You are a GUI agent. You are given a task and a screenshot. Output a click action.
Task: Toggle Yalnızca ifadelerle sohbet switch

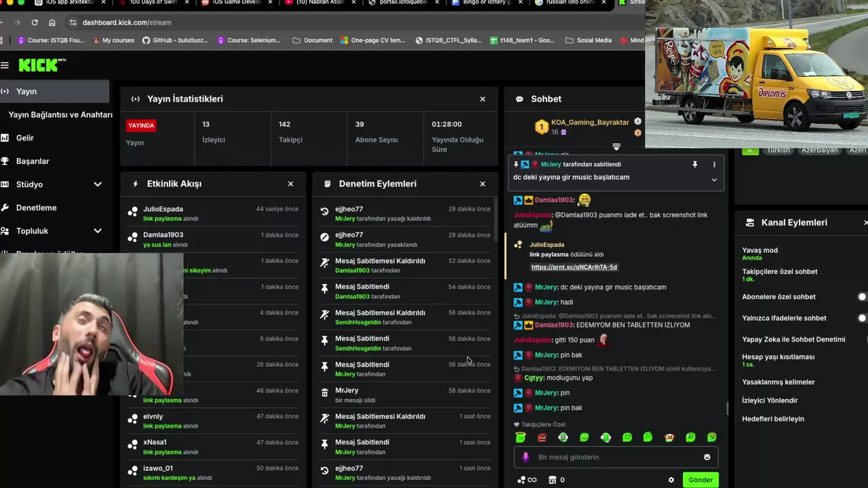point(862,318)
